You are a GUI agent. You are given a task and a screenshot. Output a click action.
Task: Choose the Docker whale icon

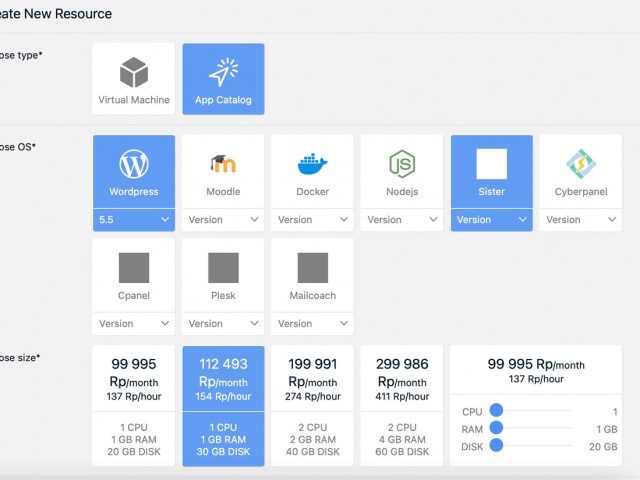tap(312, 164)
